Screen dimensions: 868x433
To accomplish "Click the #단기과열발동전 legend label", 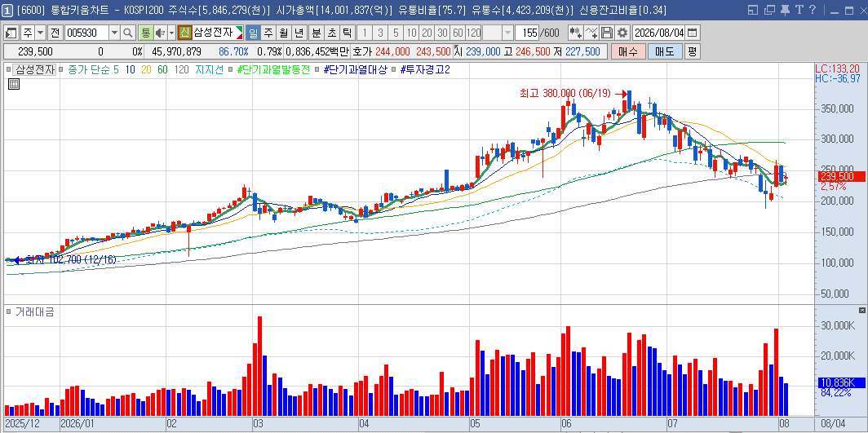I will point(273,70).
